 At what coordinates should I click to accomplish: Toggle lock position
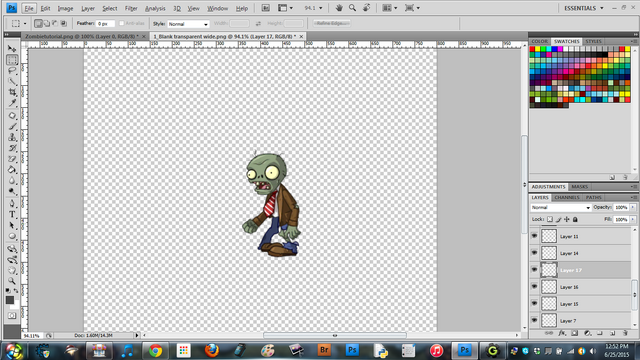[x=567, y=219]
